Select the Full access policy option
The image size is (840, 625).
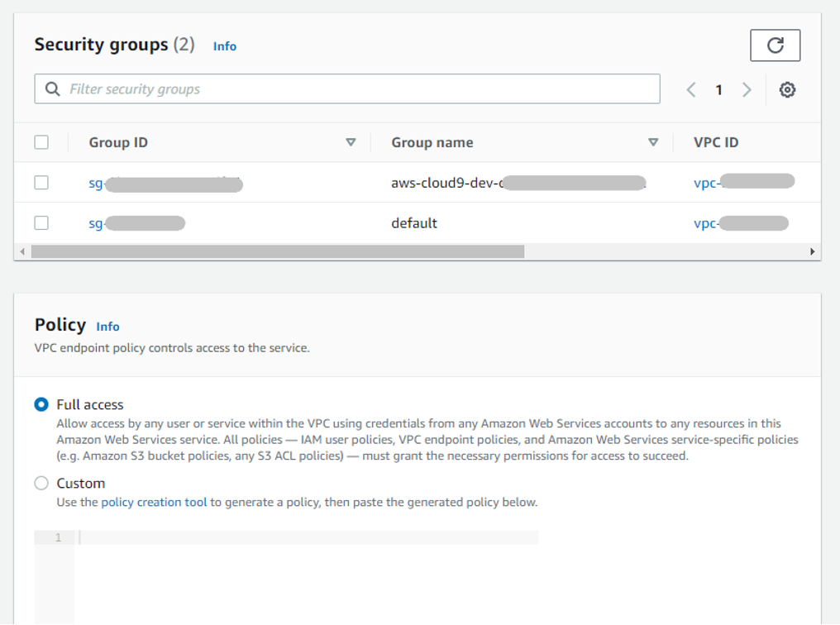click(41, 404)
